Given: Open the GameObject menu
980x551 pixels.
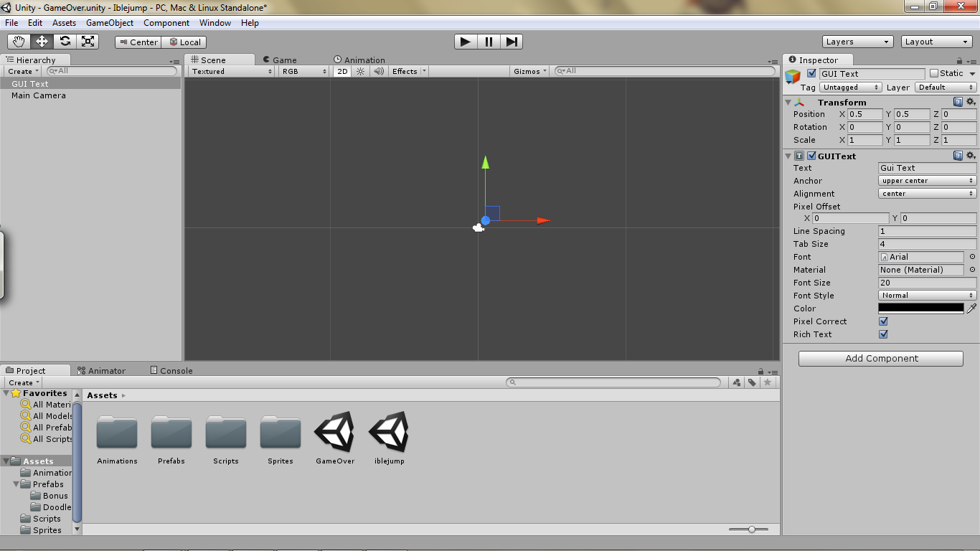Looking at the screenshot, I should [110, 23].
